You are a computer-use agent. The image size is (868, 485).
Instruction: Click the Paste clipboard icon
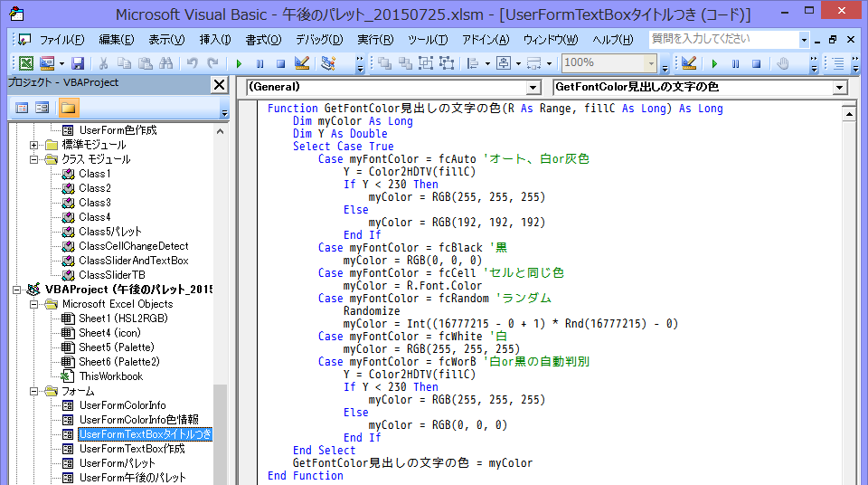[145, 63]
